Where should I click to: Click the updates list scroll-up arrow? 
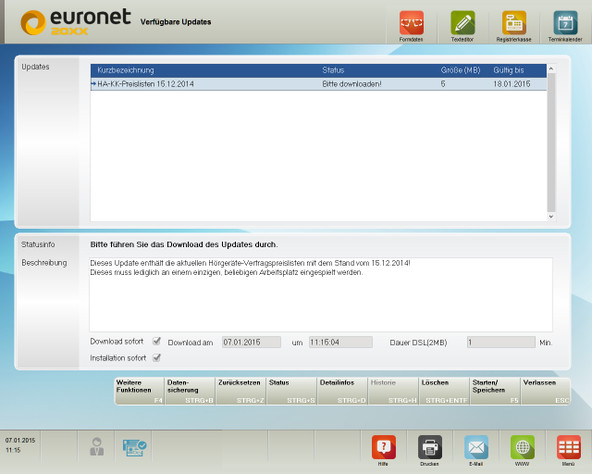[x=551, y=69]
